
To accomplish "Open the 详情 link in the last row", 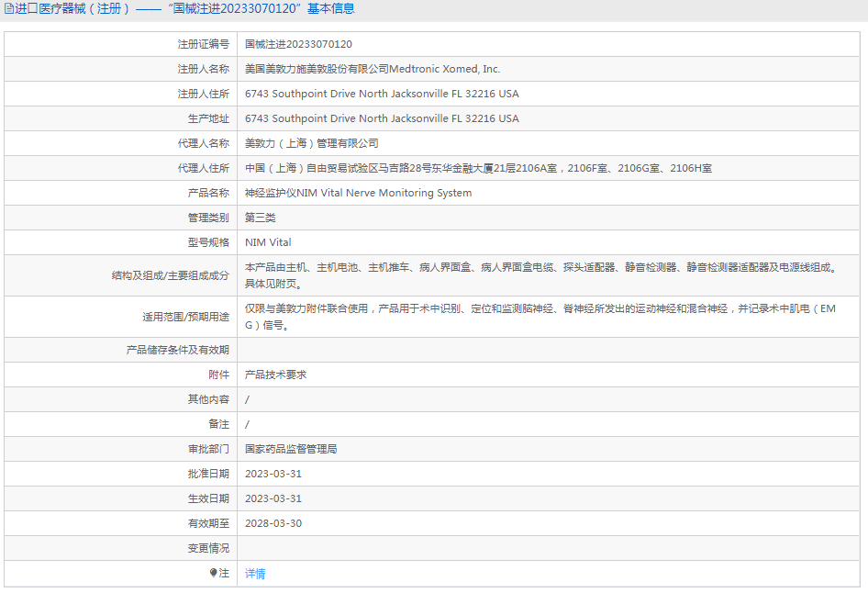I will pyautogui.click(x=255, y=574).
